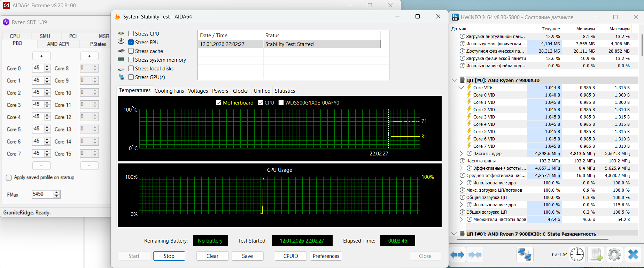Click the FMax value field showing 5450
The width and height of the screenshot is (644, 268).
pos(42,194)
